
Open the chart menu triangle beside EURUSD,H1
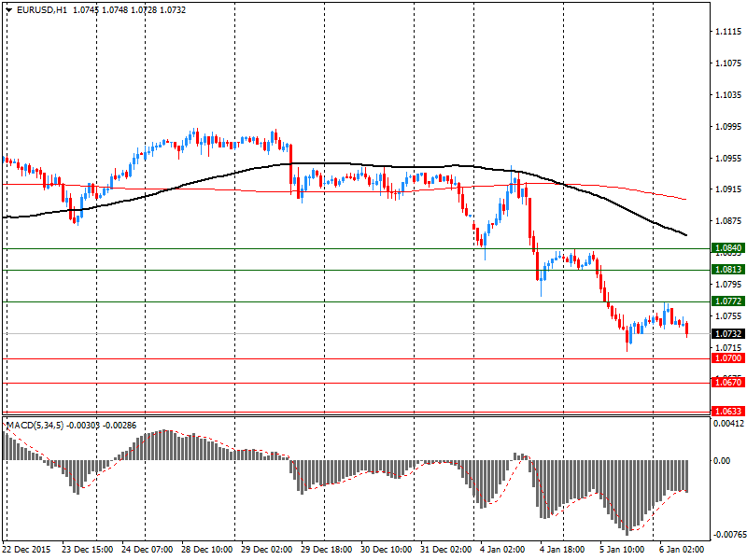9,10
